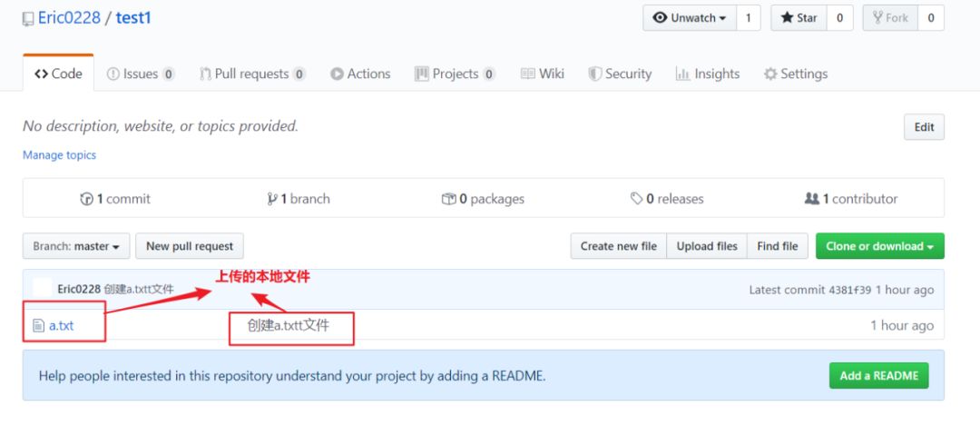Click the 1 hour ago timestamp in a.txt row
The width and height of the screenshot is (980, 446).
[902, 325]
